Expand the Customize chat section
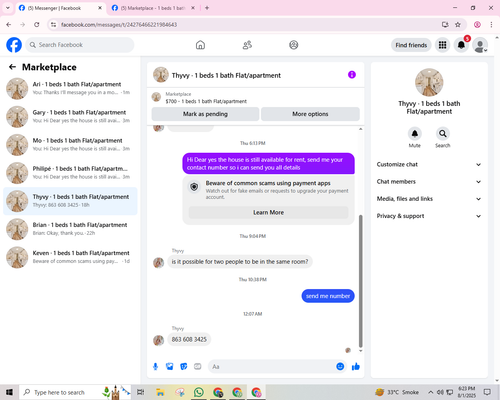Image resolution: width=500 pixels, height=400 pixels. 429,164
